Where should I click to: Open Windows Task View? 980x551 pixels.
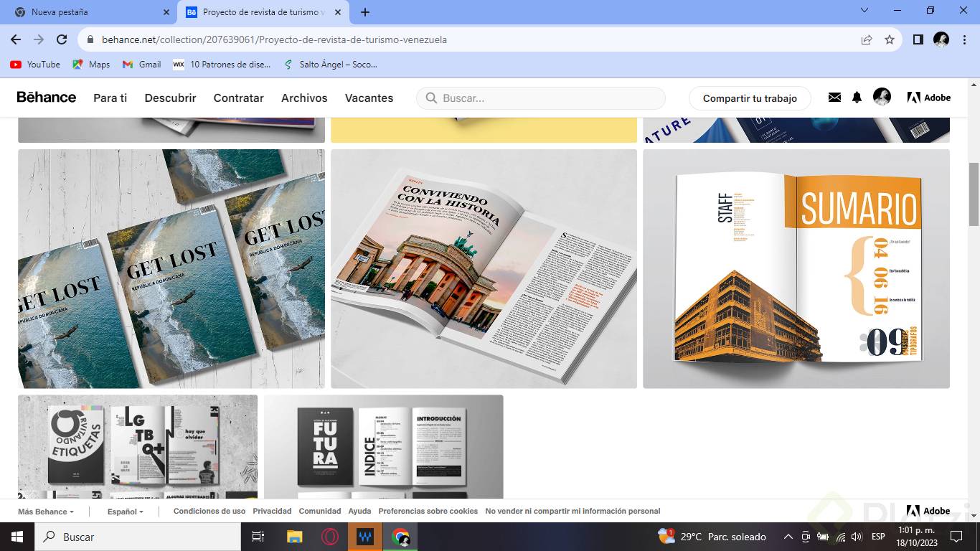(258, 537)
